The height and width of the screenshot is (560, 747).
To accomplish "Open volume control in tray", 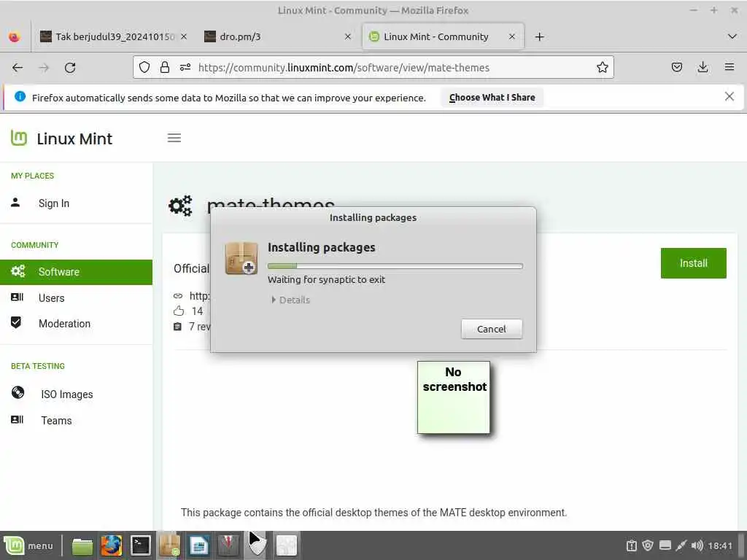I will click(697, 545).
